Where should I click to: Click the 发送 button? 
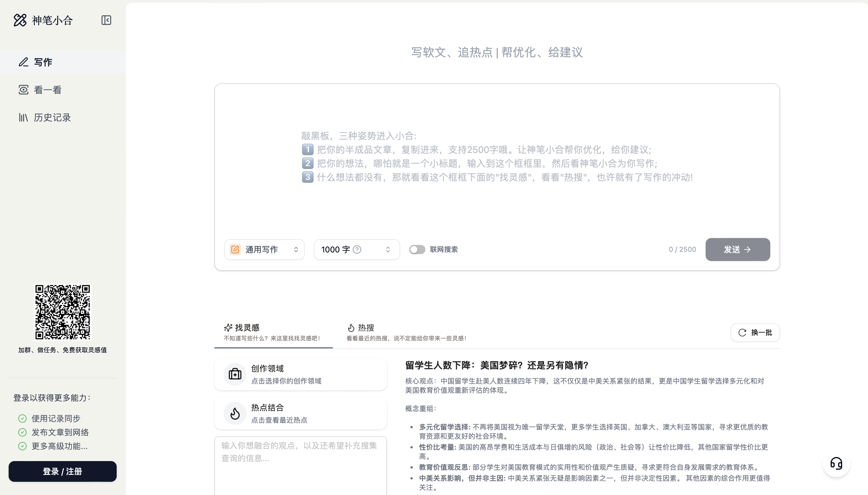click(738, 249)
